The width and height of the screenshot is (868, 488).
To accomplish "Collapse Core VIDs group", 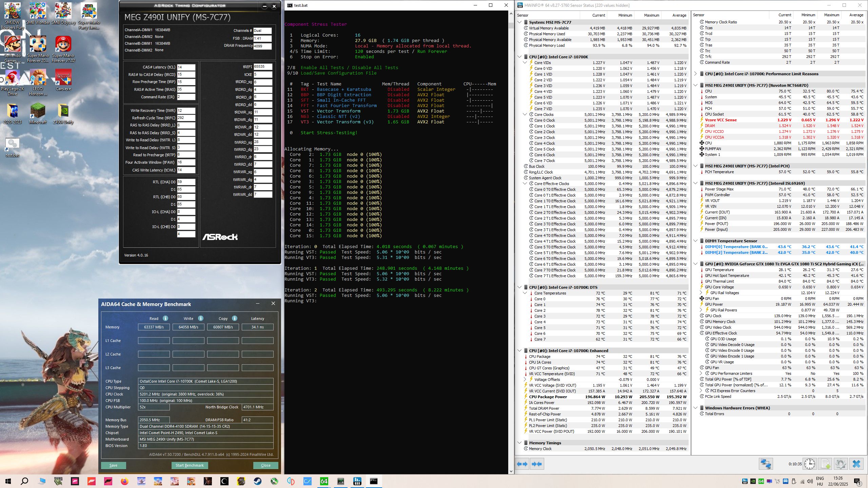I will [525, 63].
